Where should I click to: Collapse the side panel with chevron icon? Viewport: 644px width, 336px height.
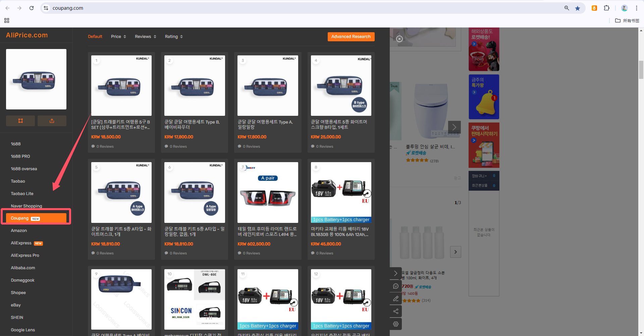[x=396, y=273]
